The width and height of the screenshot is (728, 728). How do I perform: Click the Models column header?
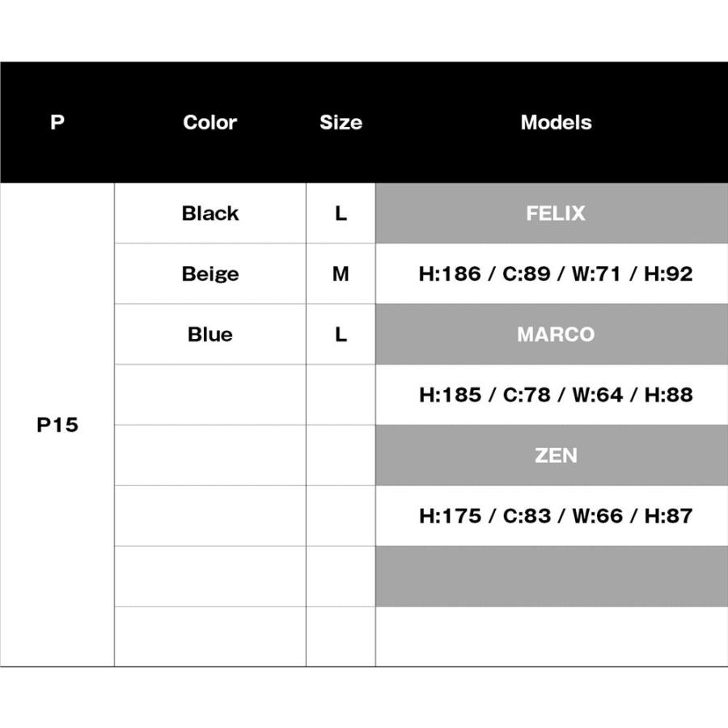pos(556,123)
